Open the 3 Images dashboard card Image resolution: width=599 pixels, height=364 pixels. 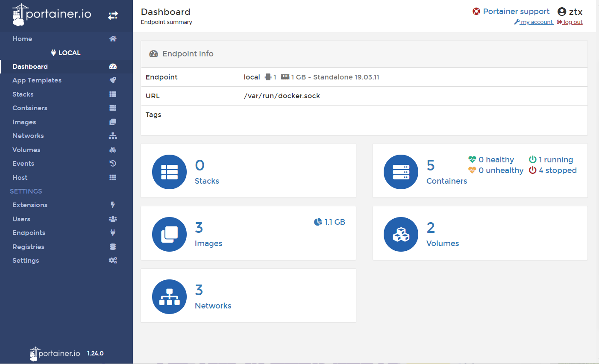[248, 233]
